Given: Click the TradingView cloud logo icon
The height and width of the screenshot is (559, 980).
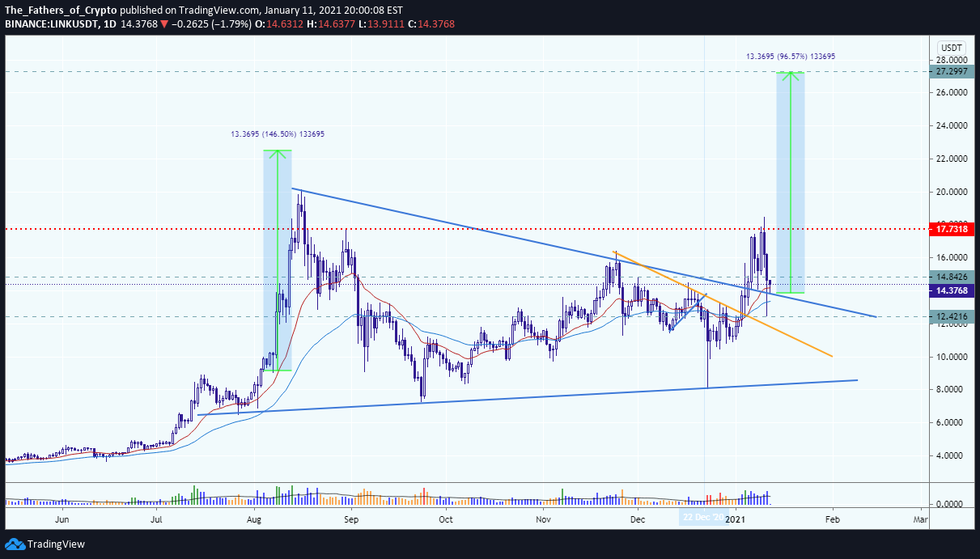Looking at the screenshot, I should pyautogui.click(x=15, y=544).
